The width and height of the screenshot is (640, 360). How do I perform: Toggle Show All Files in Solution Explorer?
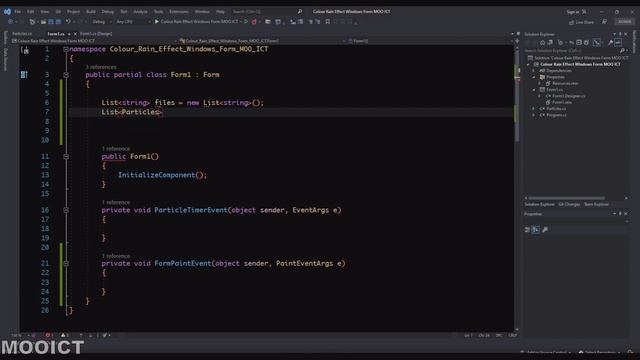[x=587, y=42]
